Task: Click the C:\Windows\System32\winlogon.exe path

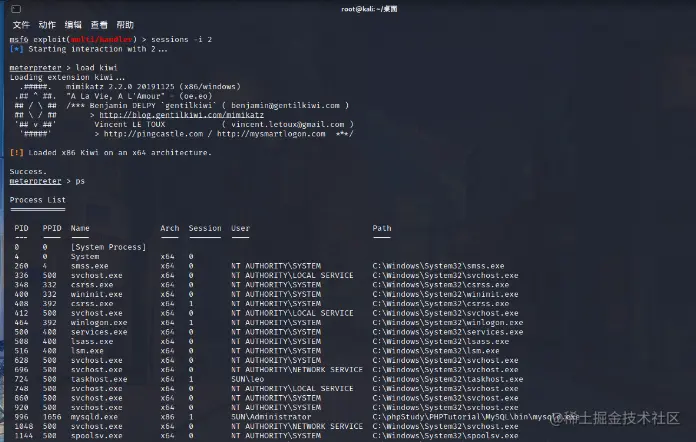Action: (x=448, y=323)
